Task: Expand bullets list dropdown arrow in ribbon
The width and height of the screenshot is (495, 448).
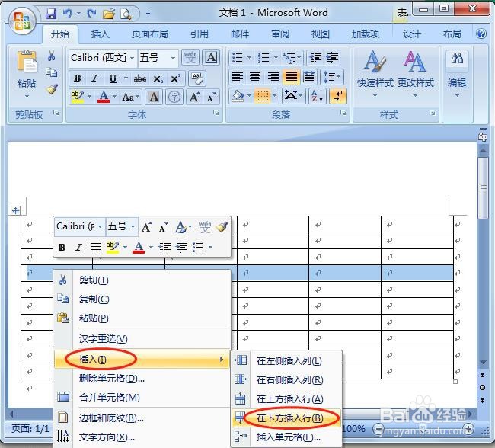Action: click(x=249, y=57)
